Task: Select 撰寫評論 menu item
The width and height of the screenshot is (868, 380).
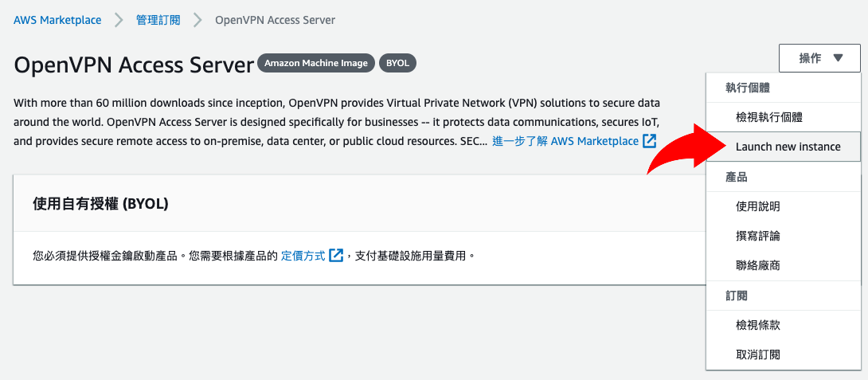Action: [x=784, y=236]
